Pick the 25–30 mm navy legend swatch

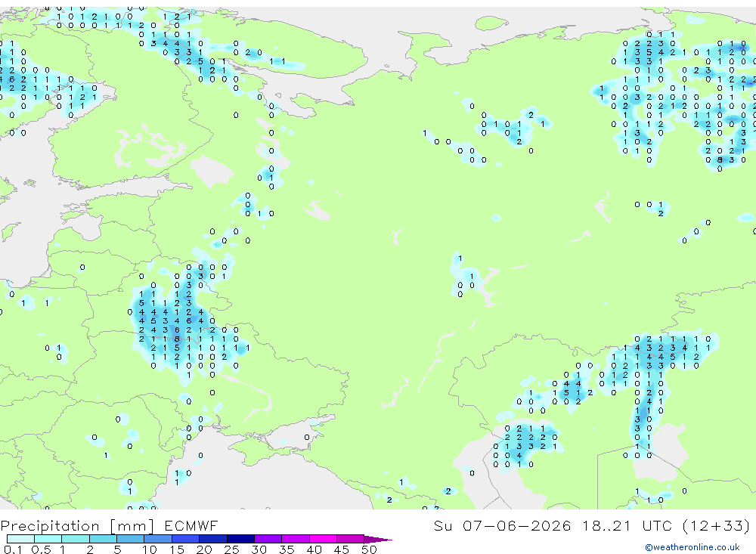(x=240, y=539)
